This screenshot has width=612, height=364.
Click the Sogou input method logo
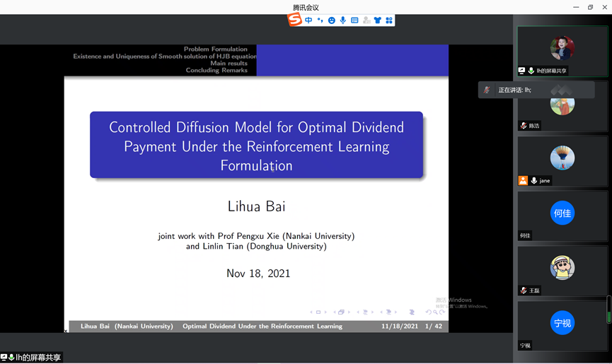(x=294, y=20)
